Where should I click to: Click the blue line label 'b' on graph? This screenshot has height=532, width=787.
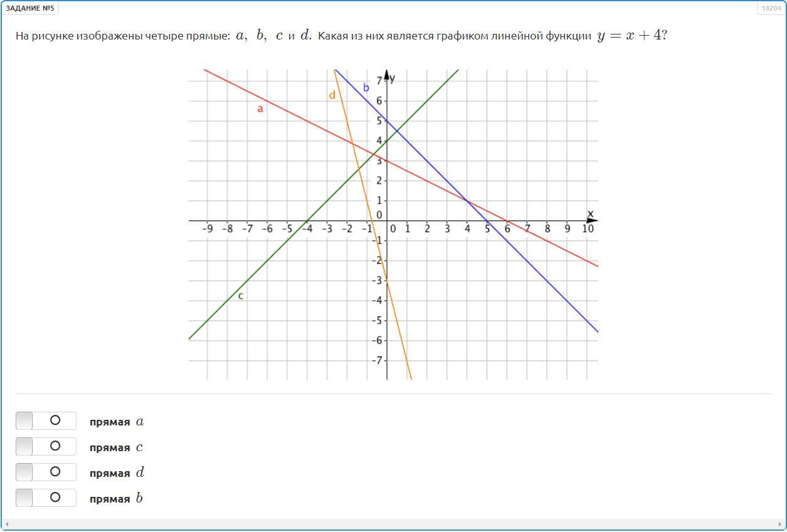point(366,88)
